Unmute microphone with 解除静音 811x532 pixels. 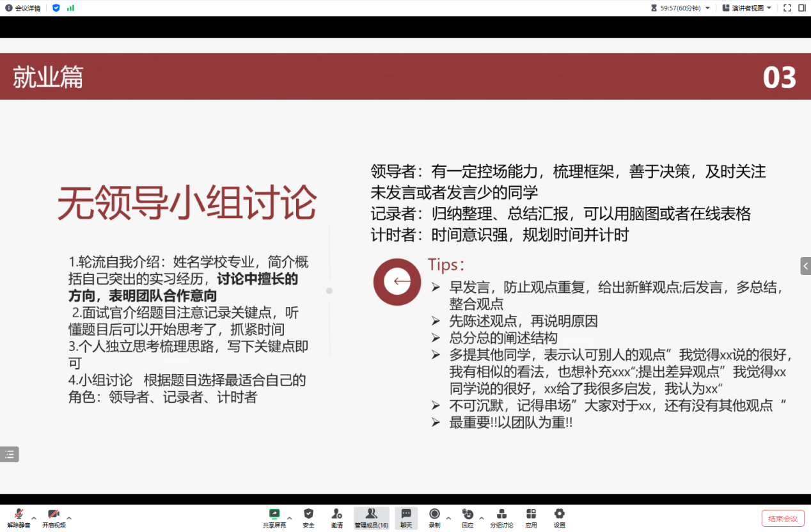(x=19, y=517)
